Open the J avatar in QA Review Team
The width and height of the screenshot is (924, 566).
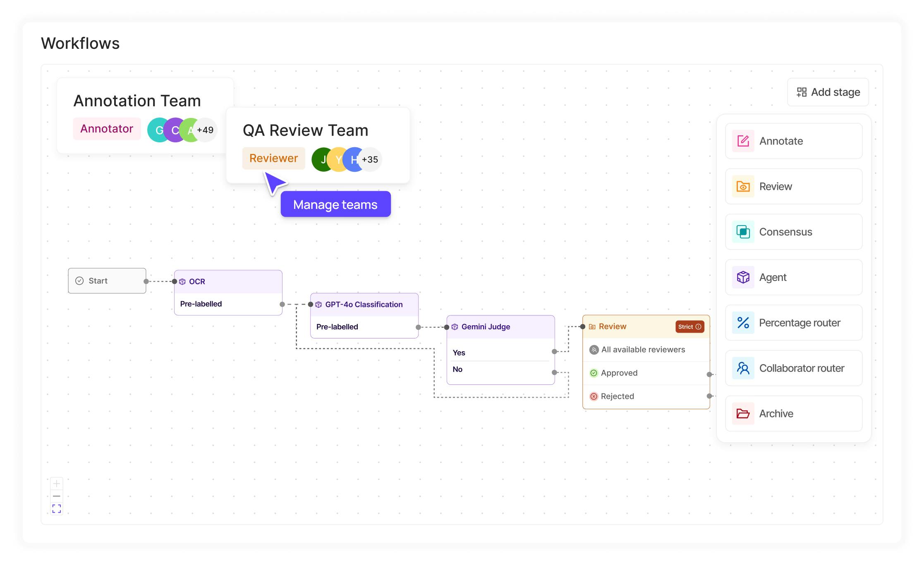tap(321, 160)
